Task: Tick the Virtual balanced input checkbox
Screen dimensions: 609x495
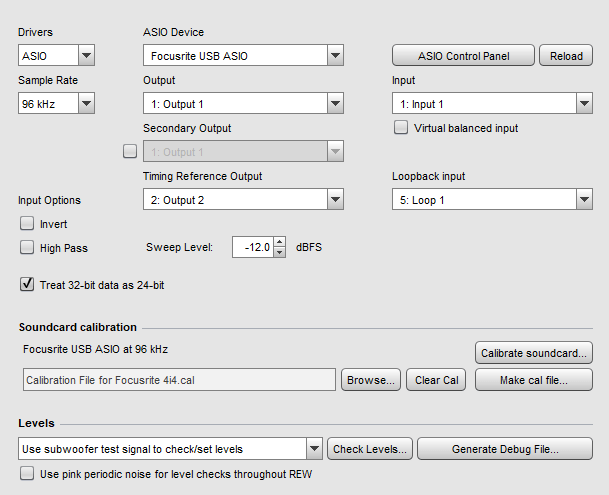Action: (401, 127)
